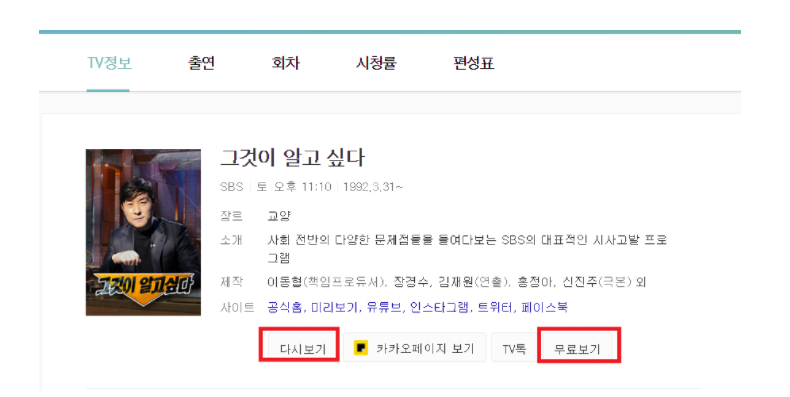Open the 그것이 알고 싶다 poster thumbnail
This screenshot has height=397, width=790.
(x=144, y=232)
